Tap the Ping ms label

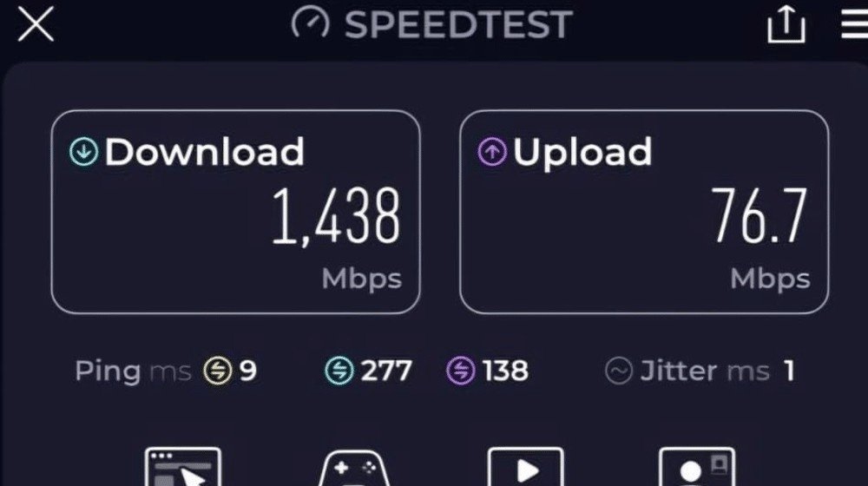133,371
